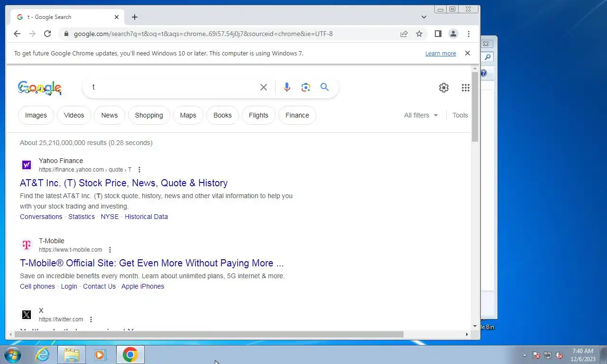
Task: Open the muted volume tray icon
Action: click(x=559, y=355)
